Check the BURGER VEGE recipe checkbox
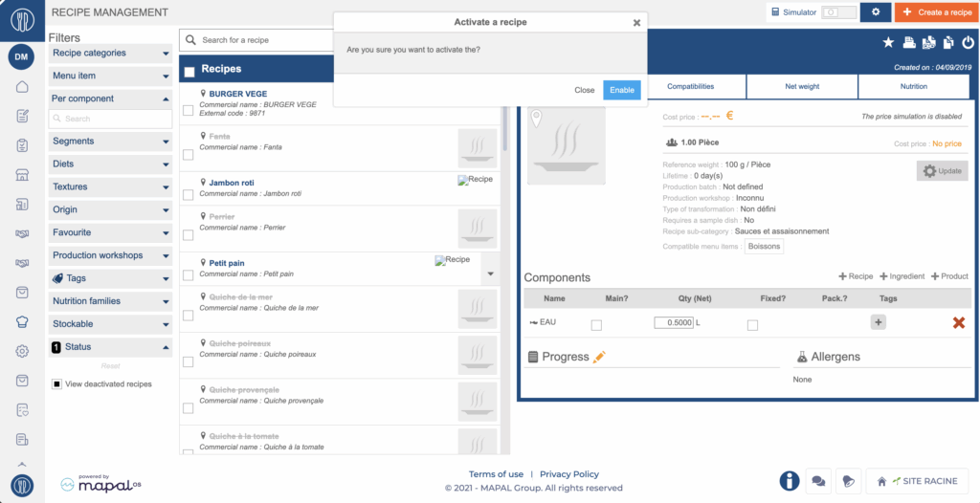Viewport: 980px width, 503px height. (x=188, y=111)
